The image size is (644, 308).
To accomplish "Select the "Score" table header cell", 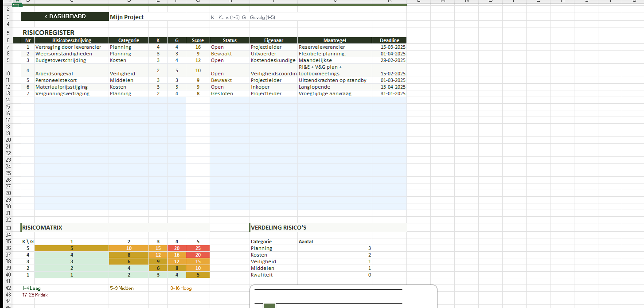I will pyautogui.click(x=198, y=40).
